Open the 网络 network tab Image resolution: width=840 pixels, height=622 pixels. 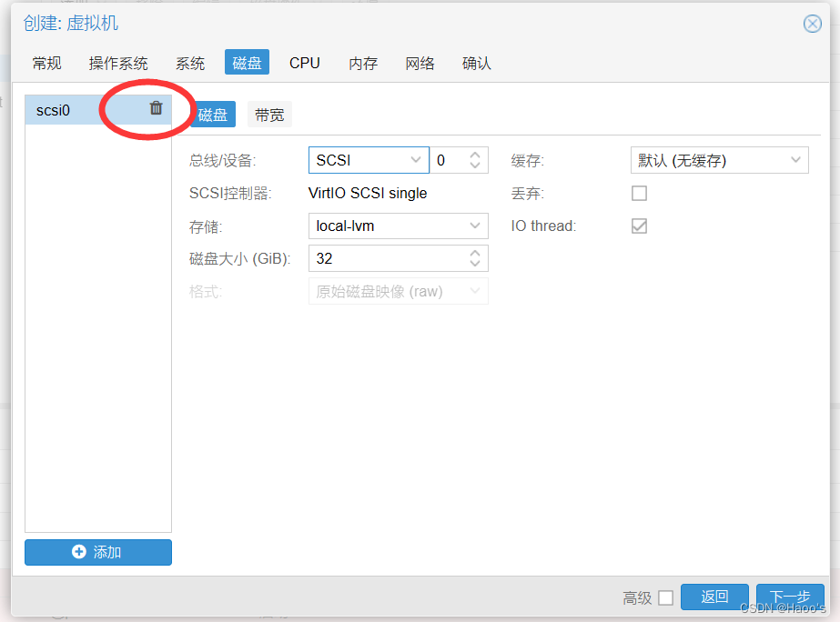tap(420, 63)
